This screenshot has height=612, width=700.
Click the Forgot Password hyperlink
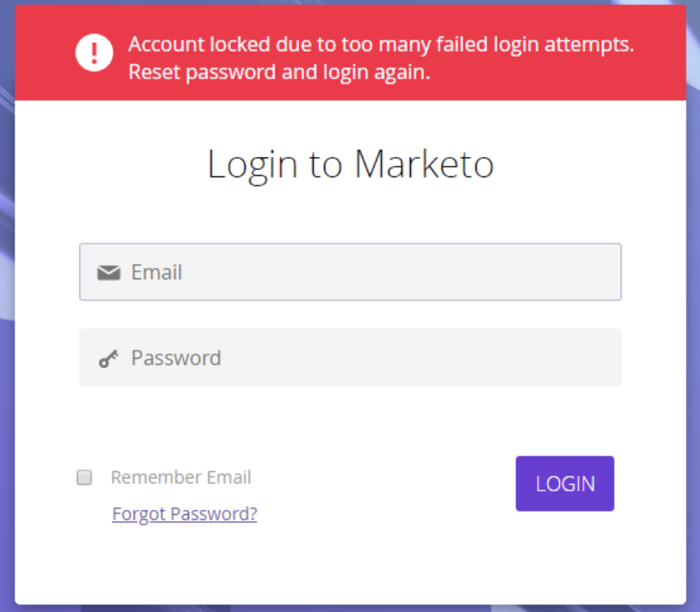(184, 514)
